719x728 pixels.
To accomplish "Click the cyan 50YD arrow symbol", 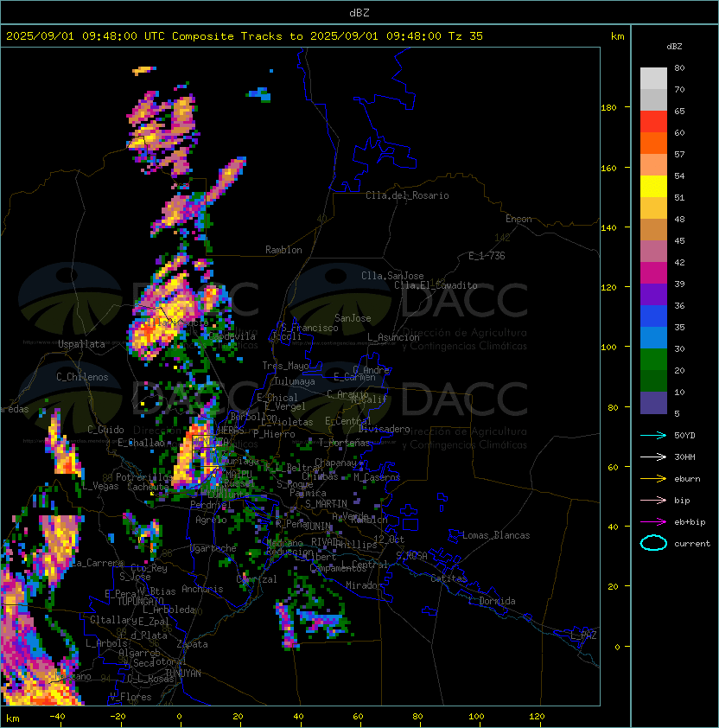I will tap(653, 435).
